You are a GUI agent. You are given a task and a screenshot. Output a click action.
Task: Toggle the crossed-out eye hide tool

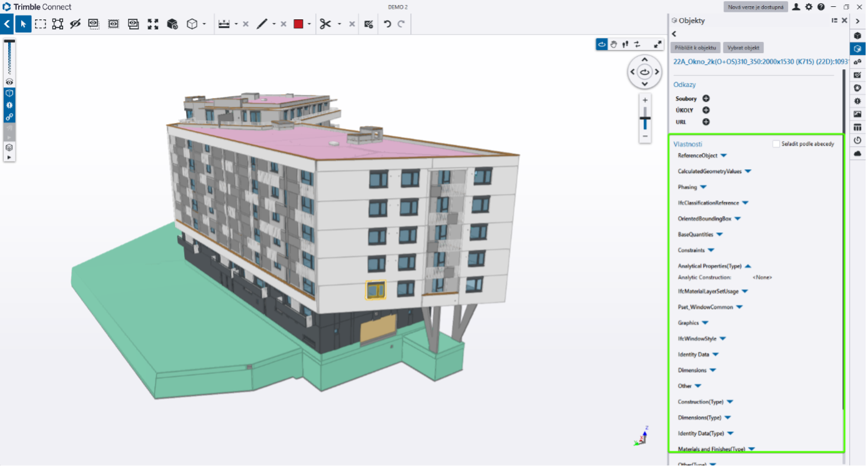(76, 24)
